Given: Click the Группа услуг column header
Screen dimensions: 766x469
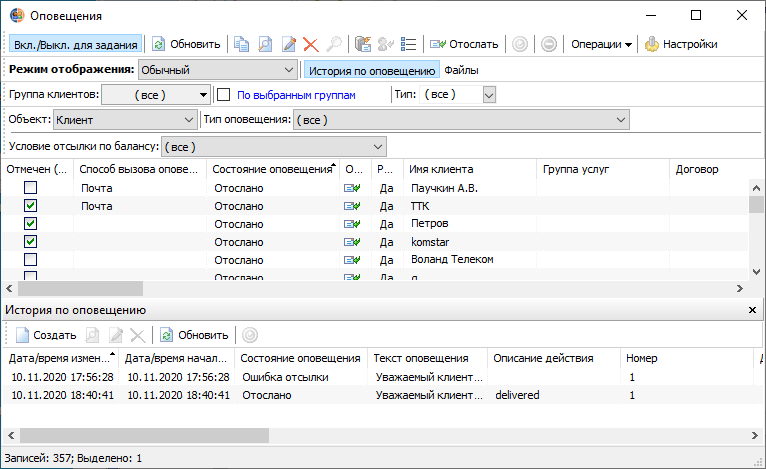Looking at the screenshot, I should pos(603,169).
